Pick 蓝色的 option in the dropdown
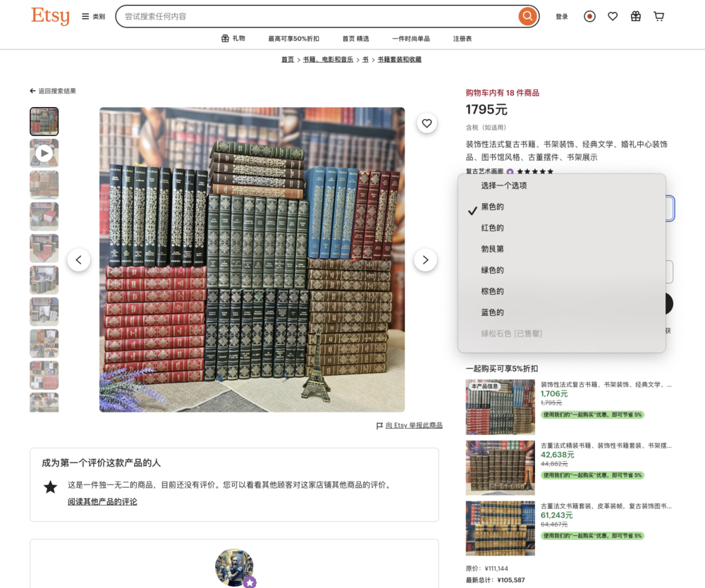The height and width of the screenshot is (588, 705). 492,312
